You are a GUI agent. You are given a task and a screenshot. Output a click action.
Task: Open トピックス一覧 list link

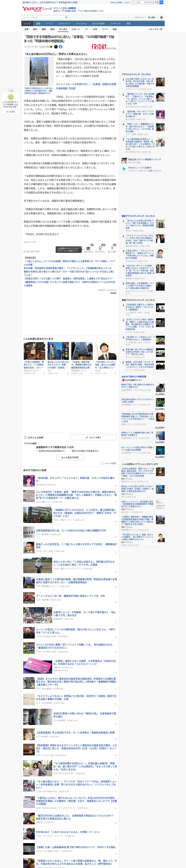tap(155, 29)
